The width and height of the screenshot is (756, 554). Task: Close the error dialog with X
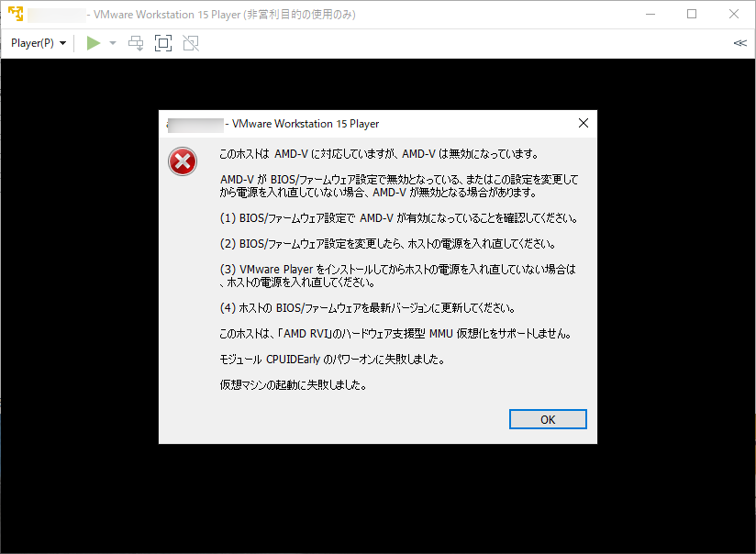click(584, 124)
